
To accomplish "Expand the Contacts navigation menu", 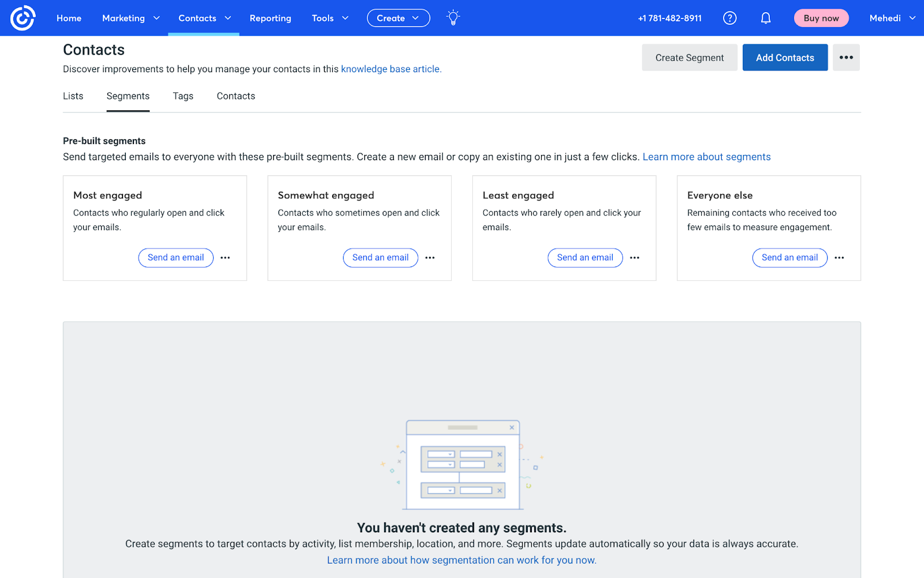I will pyautogui.click(x=204, y=18).
